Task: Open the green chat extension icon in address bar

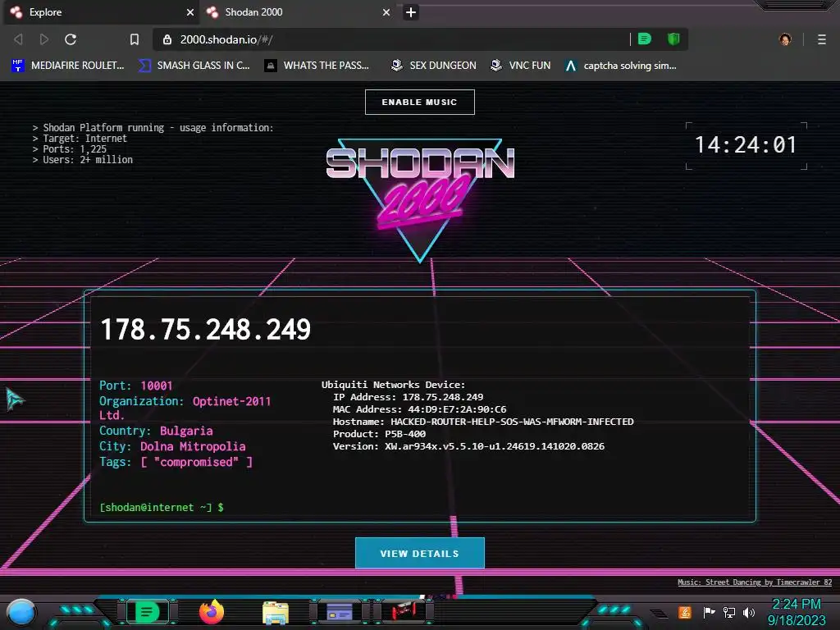Action: (x=645, y=39)
